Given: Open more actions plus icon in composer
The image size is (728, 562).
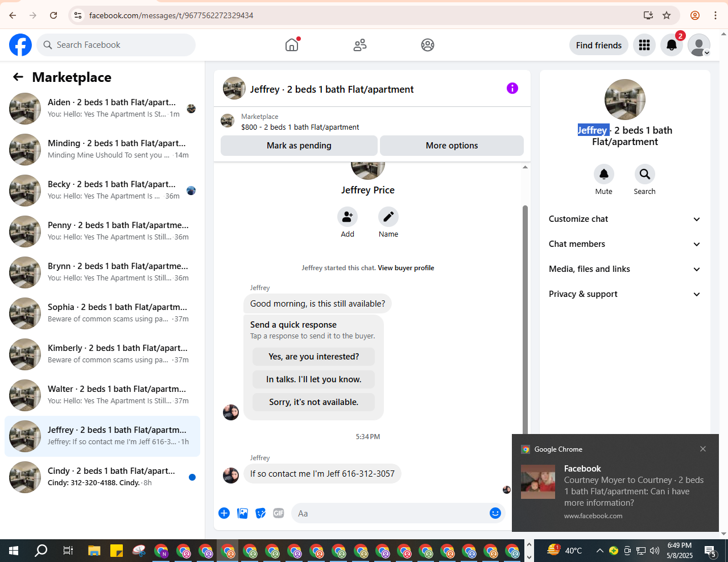Looking at the screenshot, I should pyautogui.click(x=224, y=513).
